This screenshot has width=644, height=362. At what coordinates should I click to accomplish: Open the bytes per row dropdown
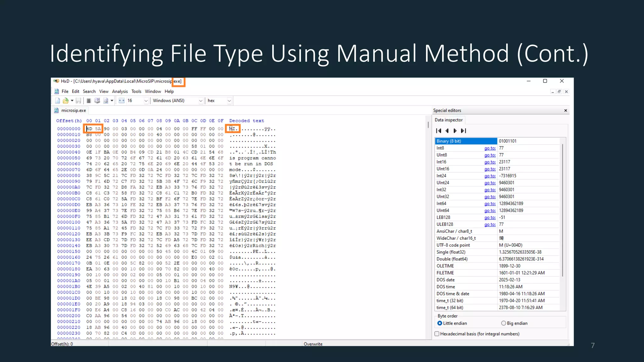(x=146, y=101)
